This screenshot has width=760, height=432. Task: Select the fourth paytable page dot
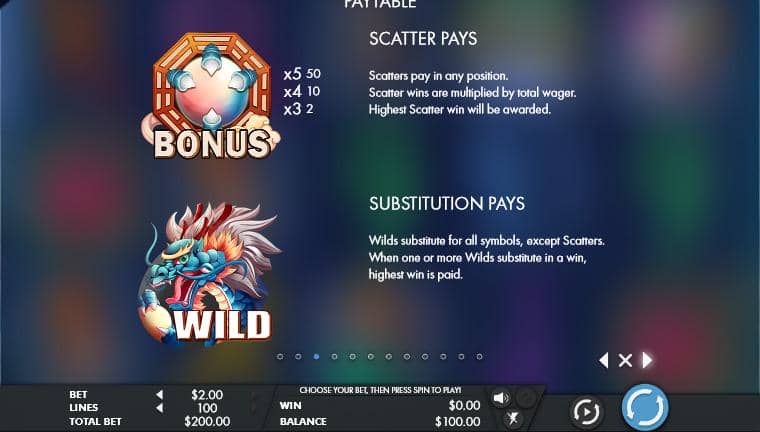pos(334,356)
